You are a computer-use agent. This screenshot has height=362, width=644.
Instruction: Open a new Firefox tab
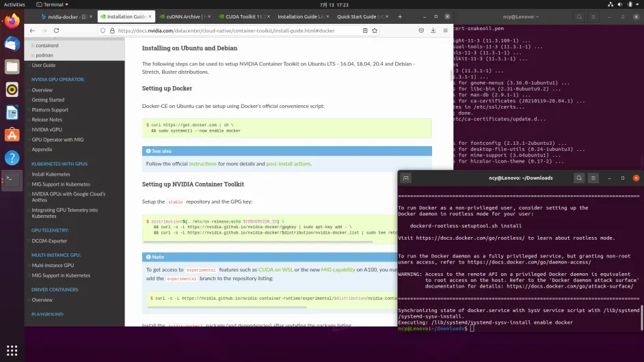point(400,17)
